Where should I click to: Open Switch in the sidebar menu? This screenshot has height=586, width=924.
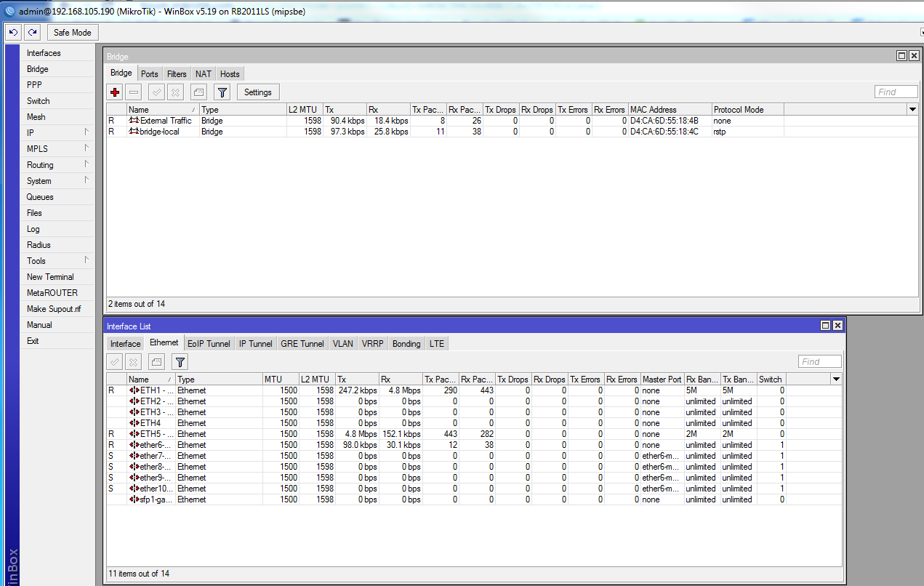tap(57, 101)
